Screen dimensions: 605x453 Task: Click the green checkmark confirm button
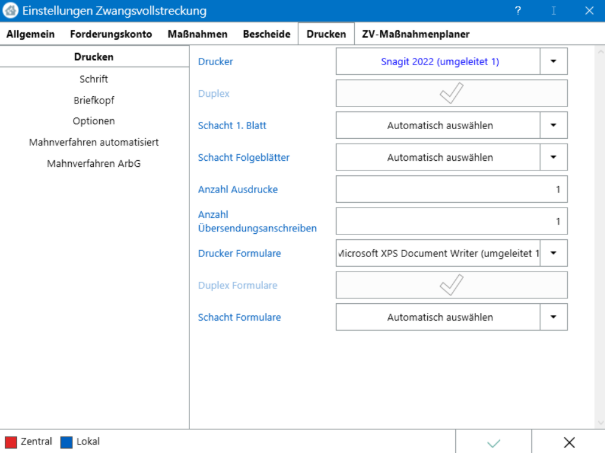pos(494,441)
